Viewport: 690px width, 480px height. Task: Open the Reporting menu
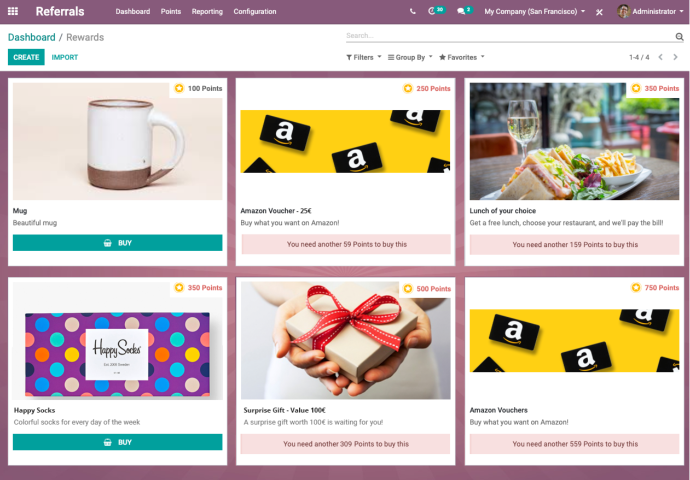pyautogui.click(x=207, y=11)
